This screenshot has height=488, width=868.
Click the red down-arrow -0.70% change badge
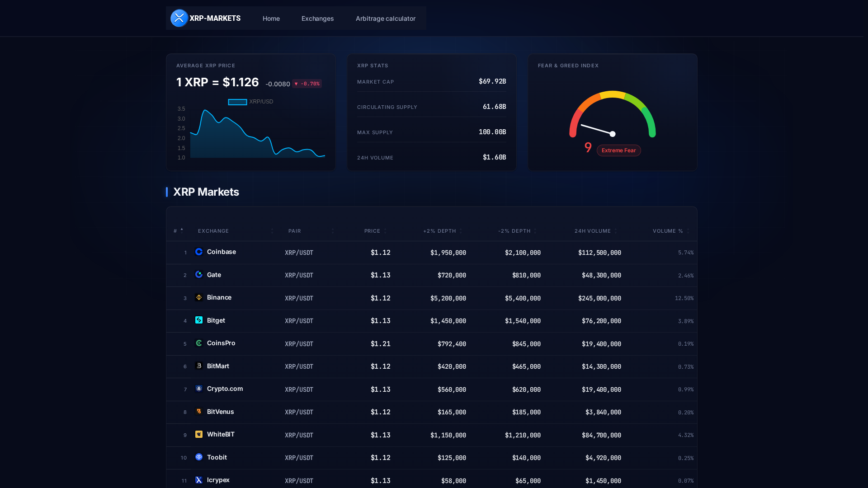pyautogui.click(x=307, y=84)
